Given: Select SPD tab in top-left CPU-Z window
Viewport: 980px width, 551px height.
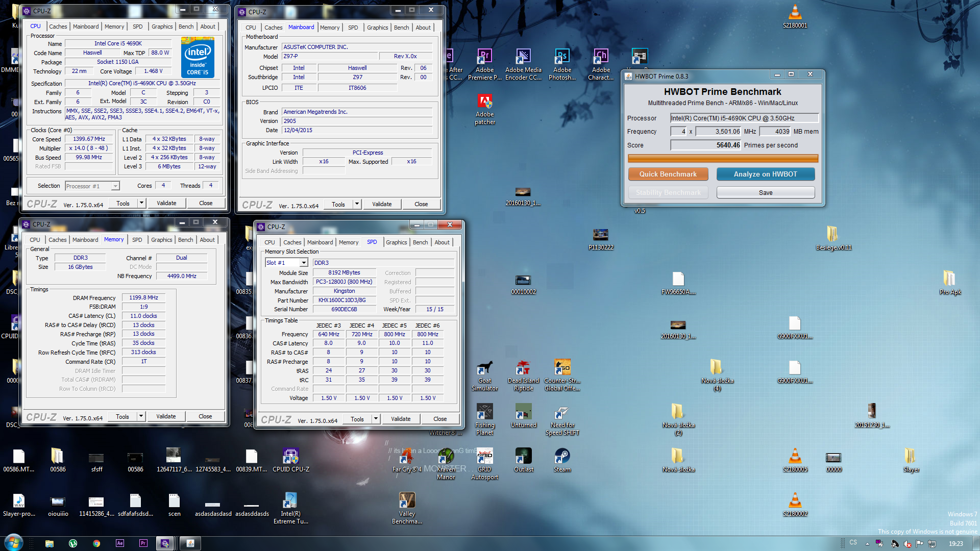Looking at the screenshot, I should (x=137, y=27).
